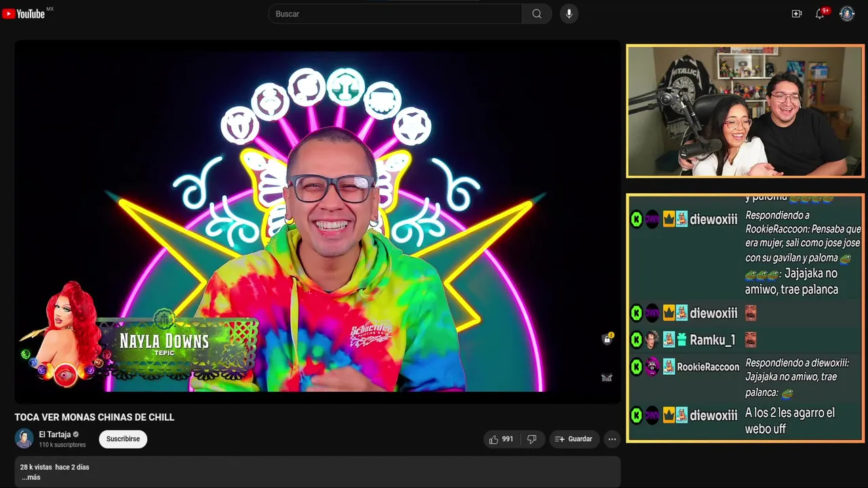The width and height of the screenshot is (868, 488).
Task: Click the channel watermark icon in video
Action: click(x=607, y=378)
